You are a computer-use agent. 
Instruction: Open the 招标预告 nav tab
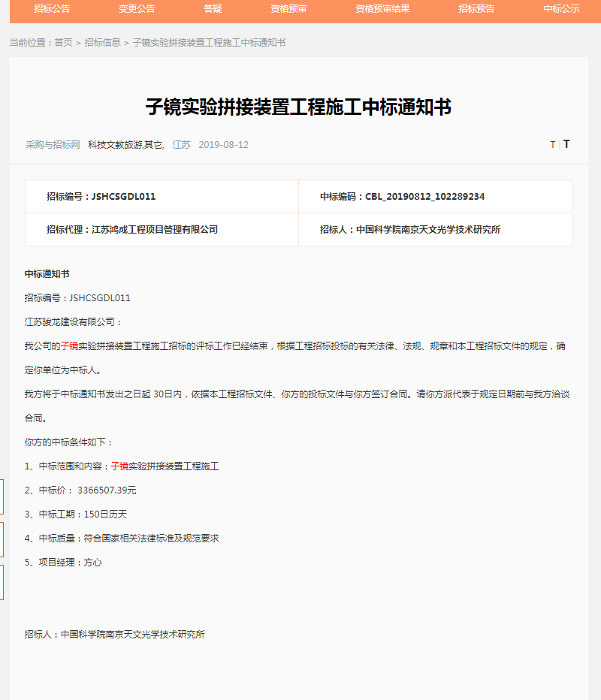click(x=476, y=9)
